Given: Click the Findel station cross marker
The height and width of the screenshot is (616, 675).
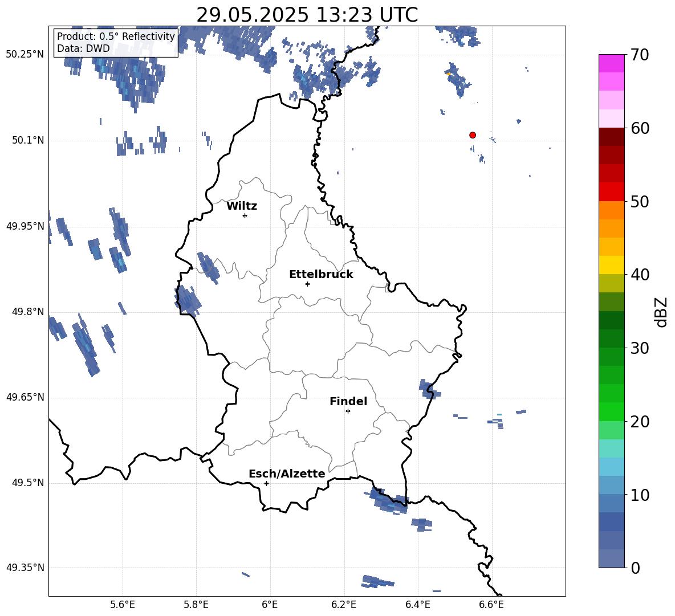Looking at the screenshot, I should coord(348,411).
